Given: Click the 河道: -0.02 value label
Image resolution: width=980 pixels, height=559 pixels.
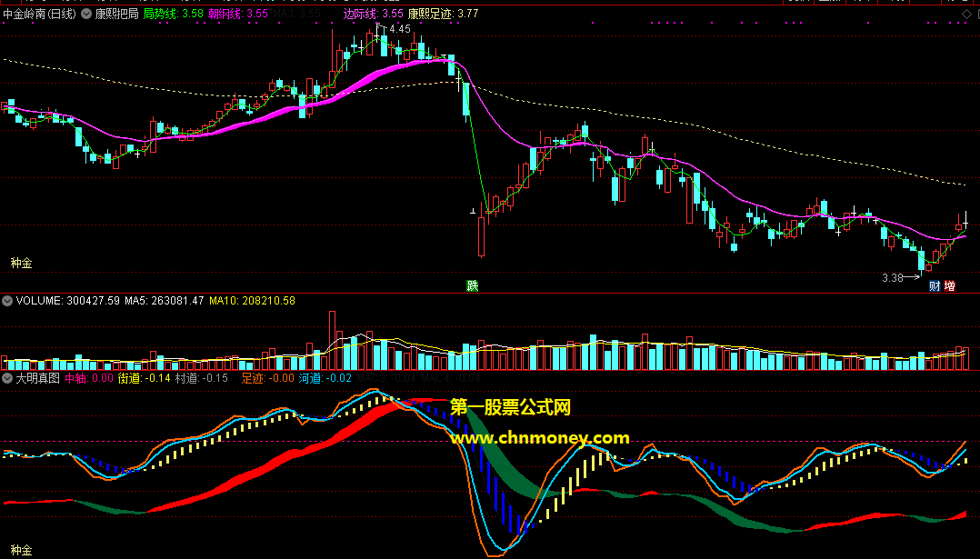Looking at the screenshot, I should [x=325, y=378].
